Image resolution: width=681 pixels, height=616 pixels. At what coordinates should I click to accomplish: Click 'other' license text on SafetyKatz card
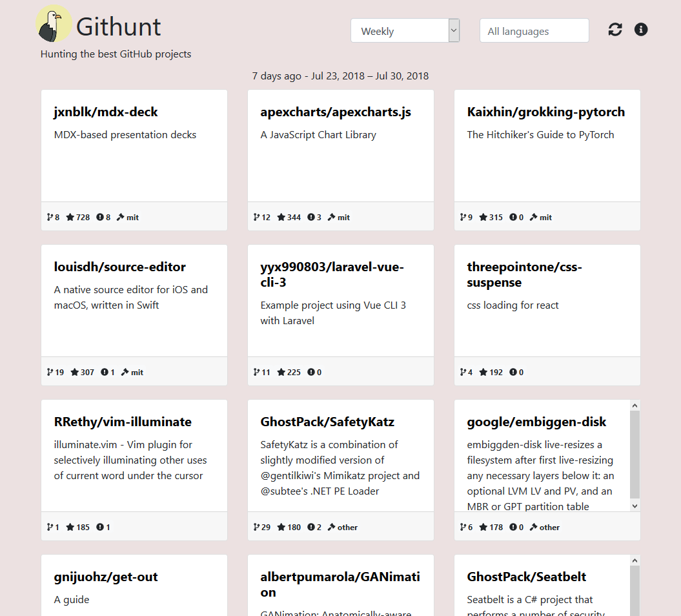[347, 528]
